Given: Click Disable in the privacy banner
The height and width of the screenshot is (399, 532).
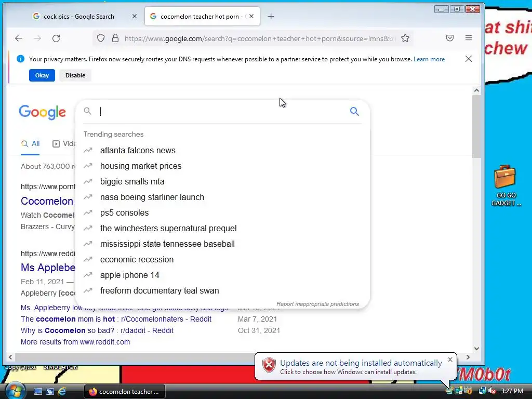Looking at the screenshot, I should (x=75, y=75).
